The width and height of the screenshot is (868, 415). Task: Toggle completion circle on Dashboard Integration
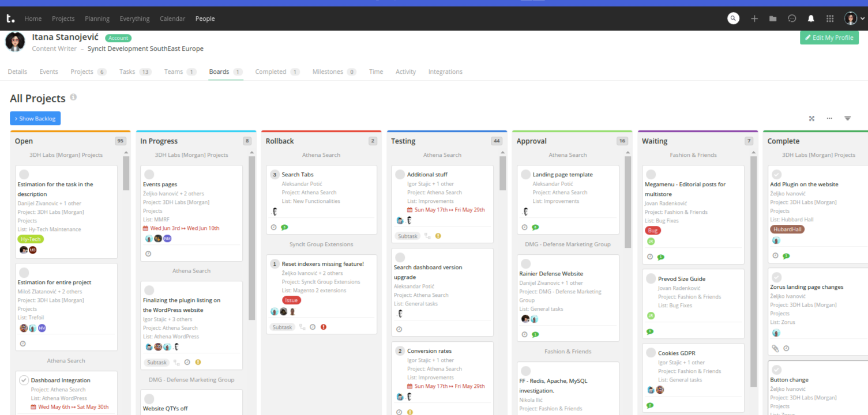click(x=24, y=380)
